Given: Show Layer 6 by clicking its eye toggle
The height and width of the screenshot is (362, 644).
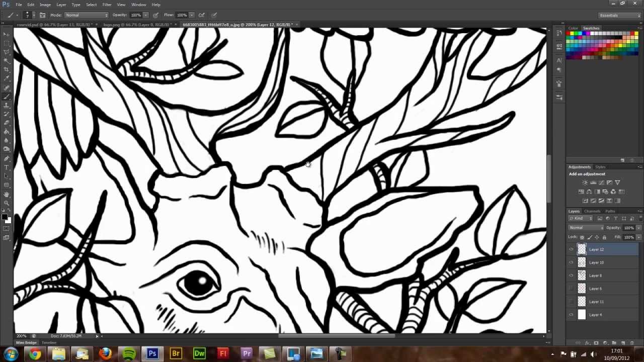Looking at the screenshot, I should tap(571, 288).
